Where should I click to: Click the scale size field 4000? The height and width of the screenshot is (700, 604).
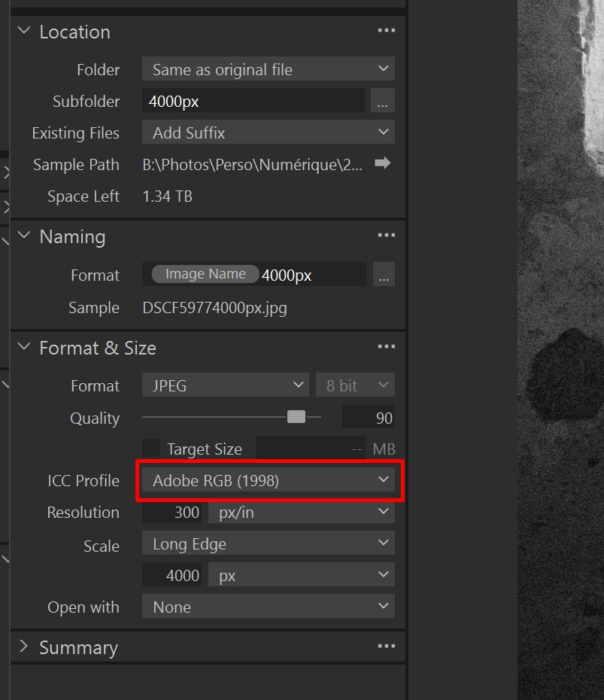click(172, 574)
